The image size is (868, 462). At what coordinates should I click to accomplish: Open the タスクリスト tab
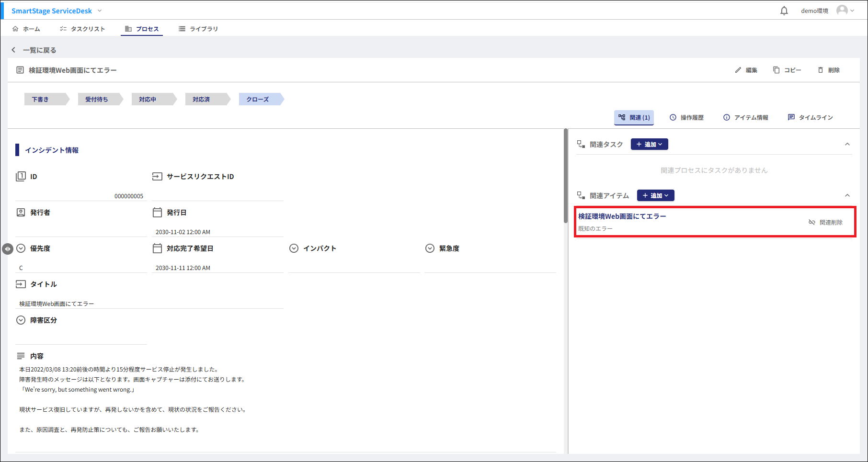[82, 29]
